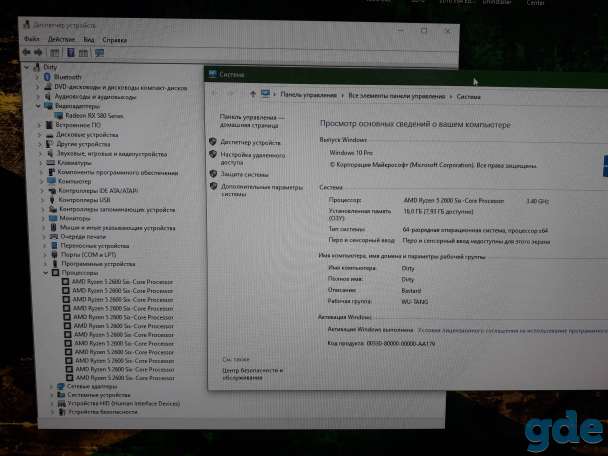Viewport: 608px width, 456px height.
Task: Click the icon beside Процессоры
Action: (x=55, y=273)
